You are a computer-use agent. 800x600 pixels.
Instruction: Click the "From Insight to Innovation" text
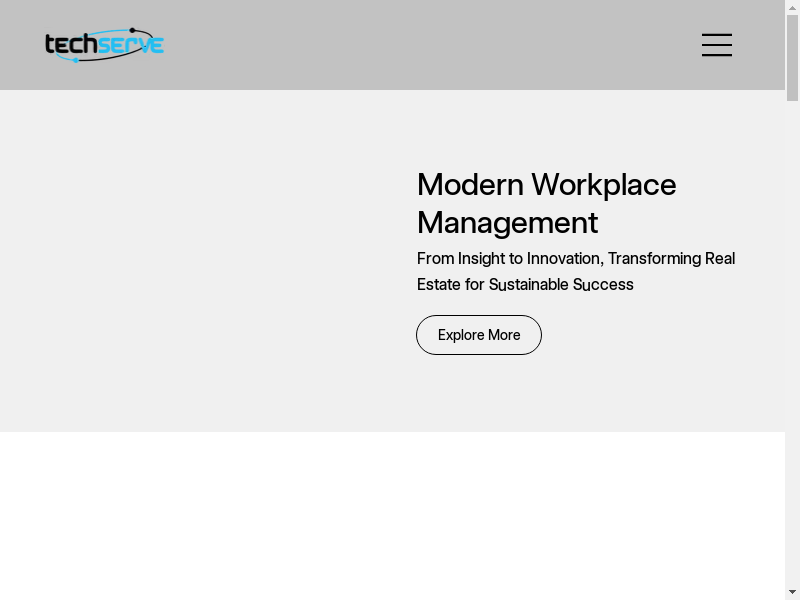[509, 258]
